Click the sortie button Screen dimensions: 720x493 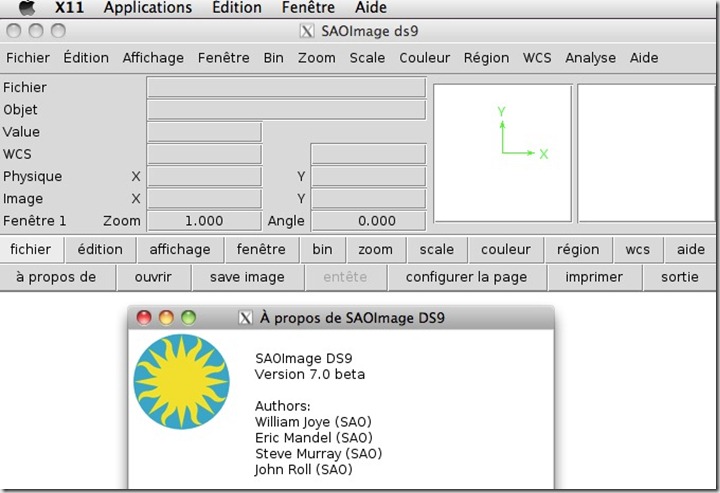(680, 277)
